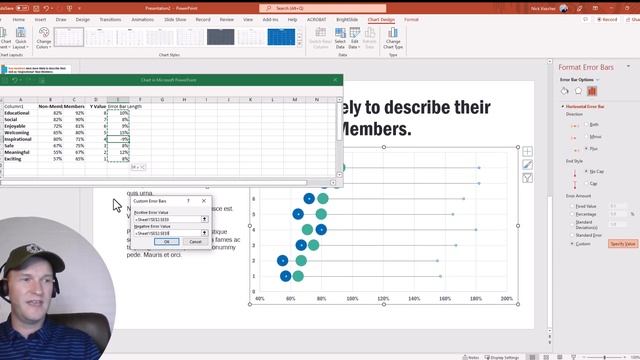Screen dimensions: 640x360
Task: Open the Format ribbon tab
Action: point(411,20)
